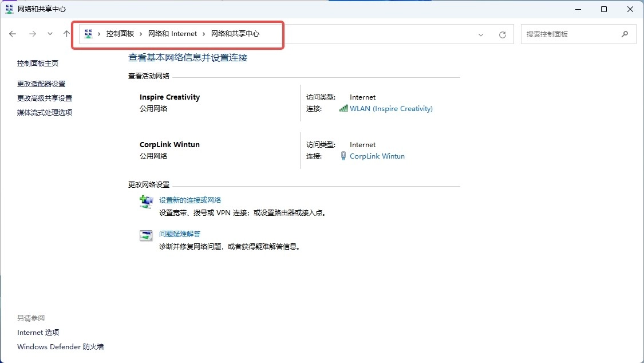Image resolution: width=644 pixels, height=363 pixels.
Task: Open the recent locations dropdown
Action: pyautogui.click(x=50, y=34)
